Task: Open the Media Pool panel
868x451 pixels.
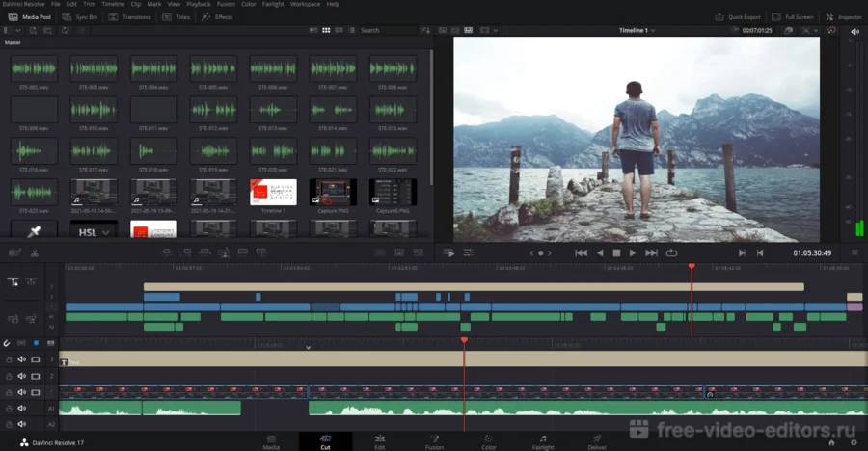Action: (x=30, y=17)
